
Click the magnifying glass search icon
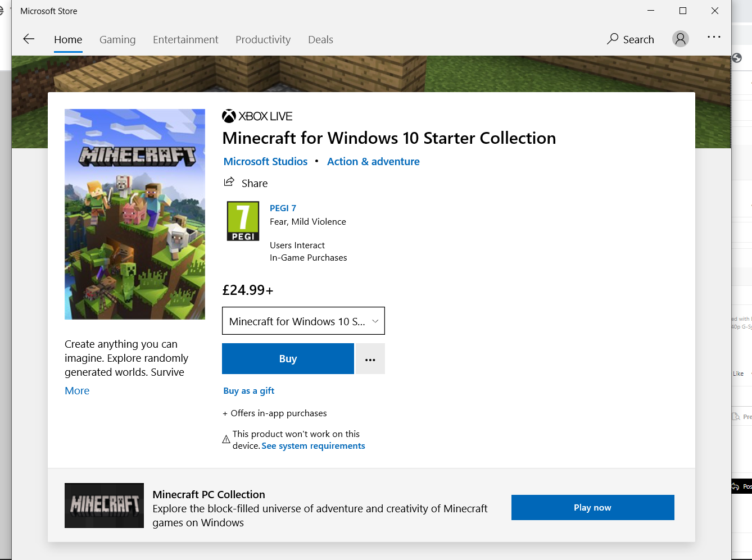pos(613,39)
